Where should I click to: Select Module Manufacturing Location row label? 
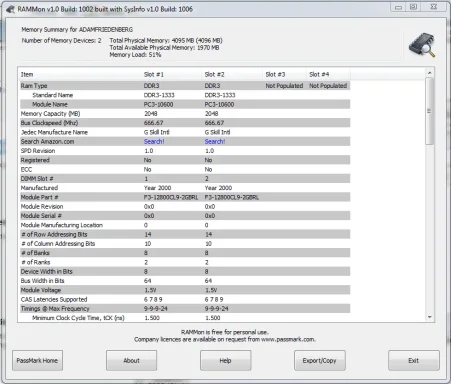point(62,225)
